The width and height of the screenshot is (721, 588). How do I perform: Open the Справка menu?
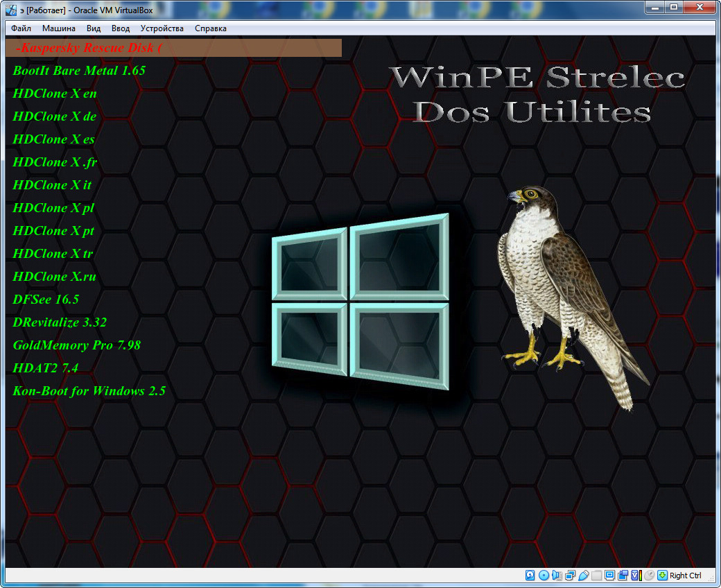(211, 28)
